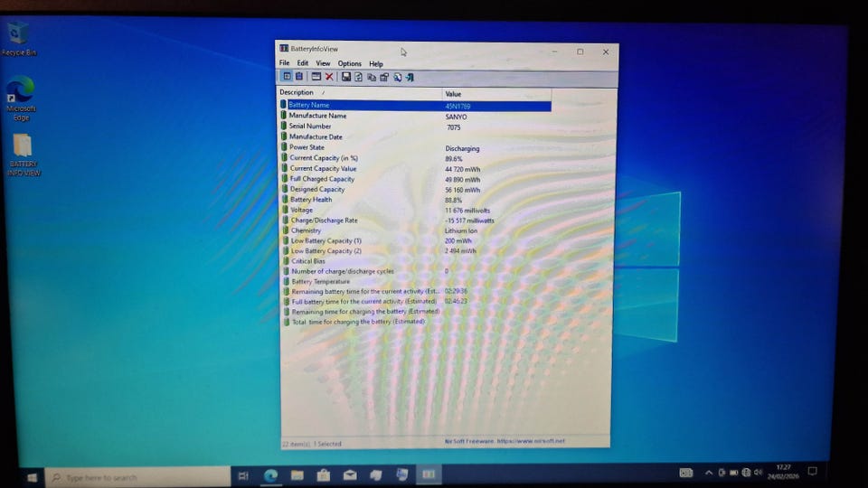Click the BatteryInfoView taskbar button

coord(429,474)
